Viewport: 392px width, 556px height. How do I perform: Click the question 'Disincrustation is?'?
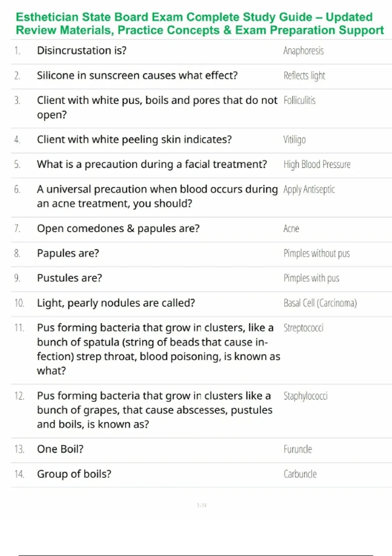pyautogui.click(x=82, y=51)
